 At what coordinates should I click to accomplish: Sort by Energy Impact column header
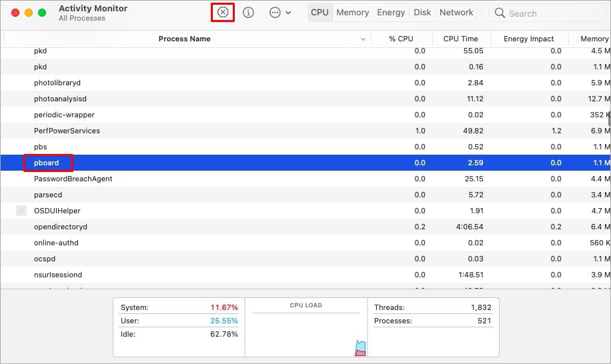pos(528,39)
